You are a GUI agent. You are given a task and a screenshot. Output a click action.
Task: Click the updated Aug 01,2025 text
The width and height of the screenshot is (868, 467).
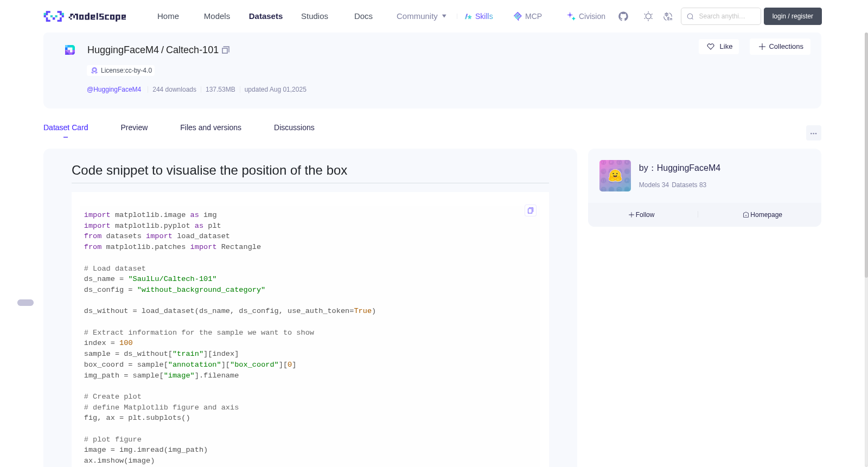pos(275,89)
